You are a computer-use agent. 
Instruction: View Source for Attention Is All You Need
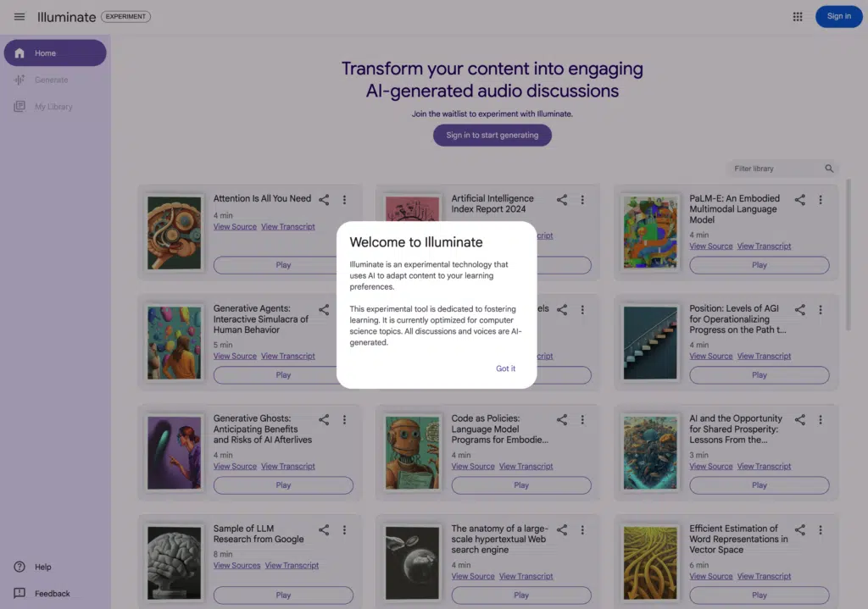pyautogui.click(x=235, y=227)
